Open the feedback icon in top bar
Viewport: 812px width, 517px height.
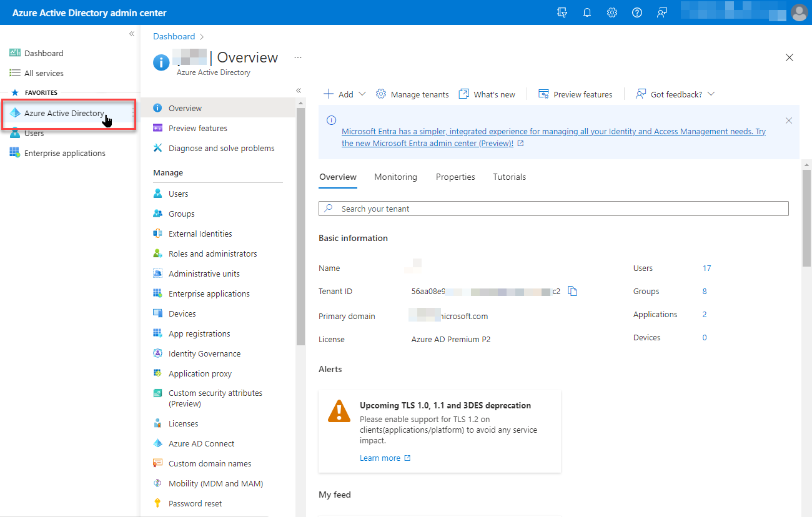[x=662, y=12]
